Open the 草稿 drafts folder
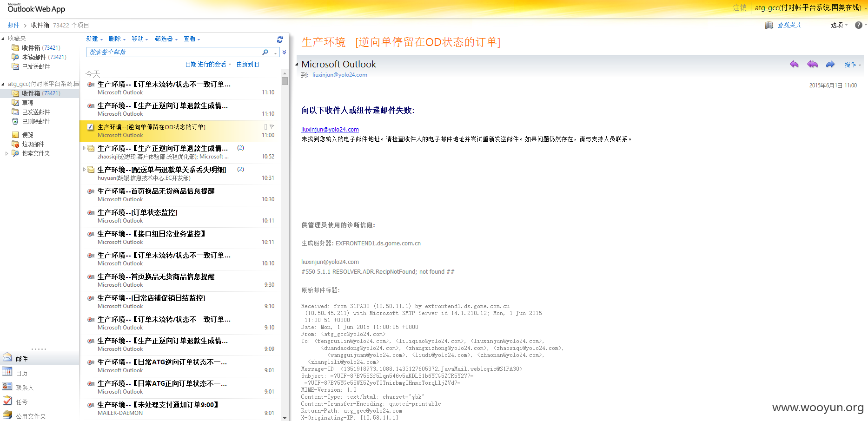This screenshot has height=421, width=868. [27, 103]
